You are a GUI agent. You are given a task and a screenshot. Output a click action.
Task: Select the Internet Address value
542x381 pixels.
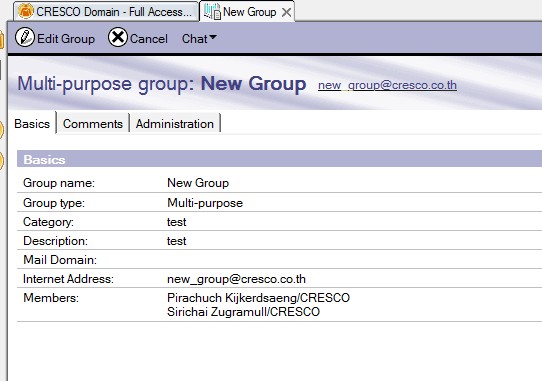[x=236, y=279]
